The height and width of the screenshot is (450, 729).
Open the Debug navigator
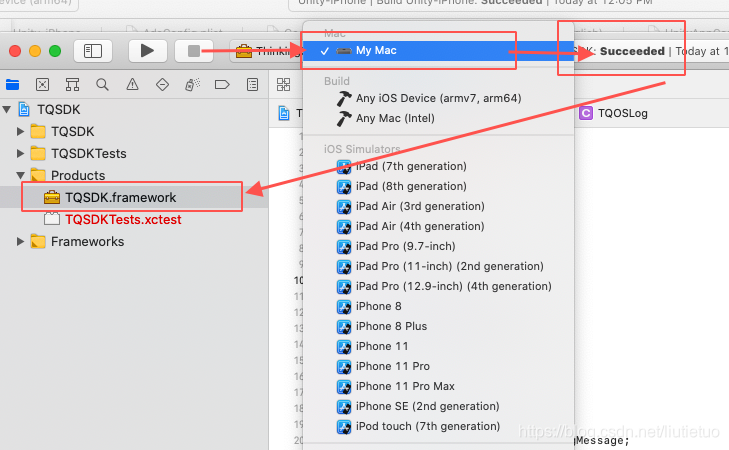[192, 85]
